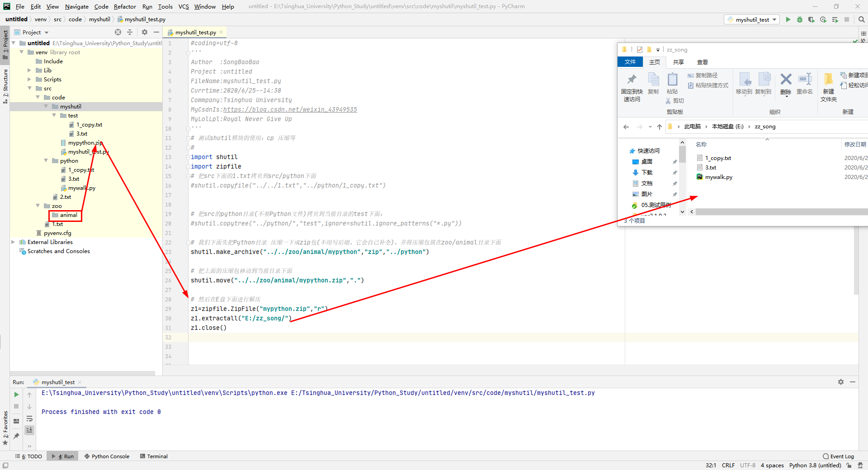
Task: Start debugging with the bug icon
Action: (x=800, y=19)
